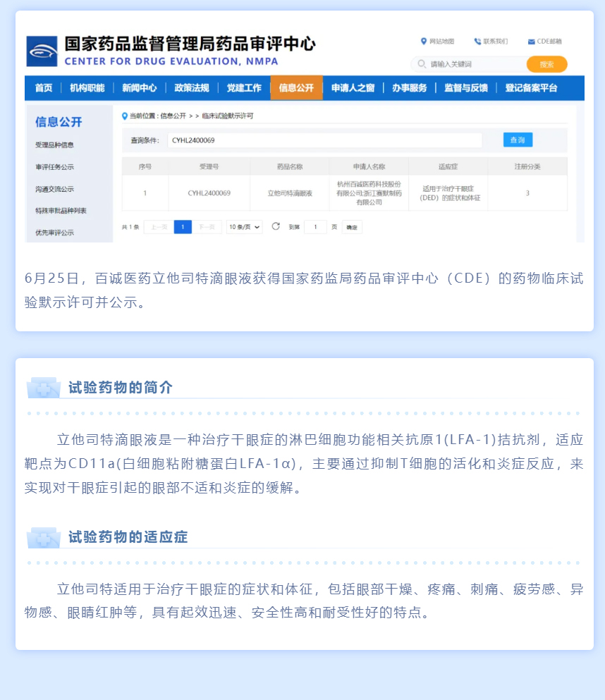Open 审评任务公示 in the sidebar
Viewport: 605px width, 700px height.
(x=54, y=167)
